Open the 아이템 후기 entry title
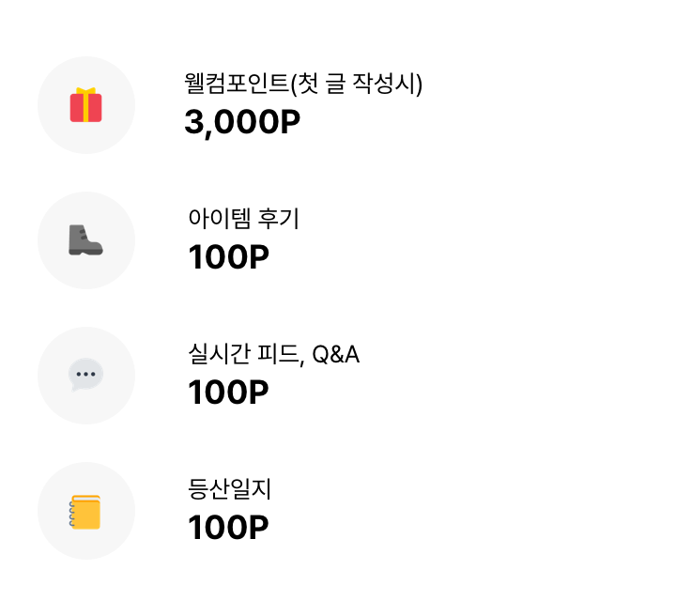This screenshot has height=616, width=676. [x=243, y=218]
